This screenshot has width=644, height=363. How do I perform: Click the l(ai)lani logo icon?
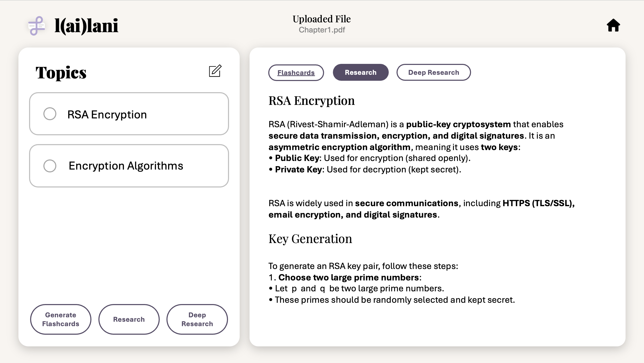[37, 26]
